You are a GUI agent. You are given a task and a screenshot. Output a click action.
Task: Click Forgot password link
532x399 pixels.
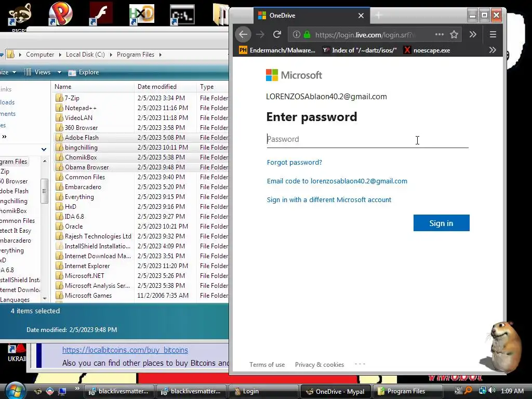(x=294, y=162)
